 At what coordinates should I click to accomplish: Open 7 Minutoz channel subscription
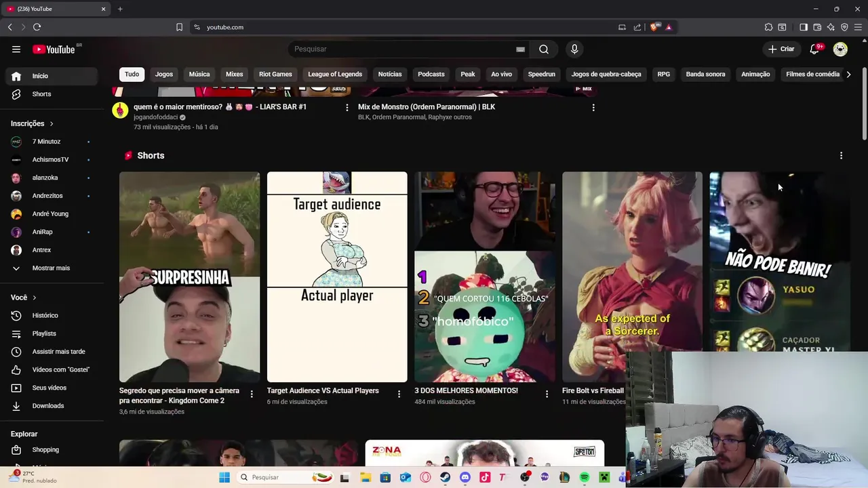tap(53, 142)
